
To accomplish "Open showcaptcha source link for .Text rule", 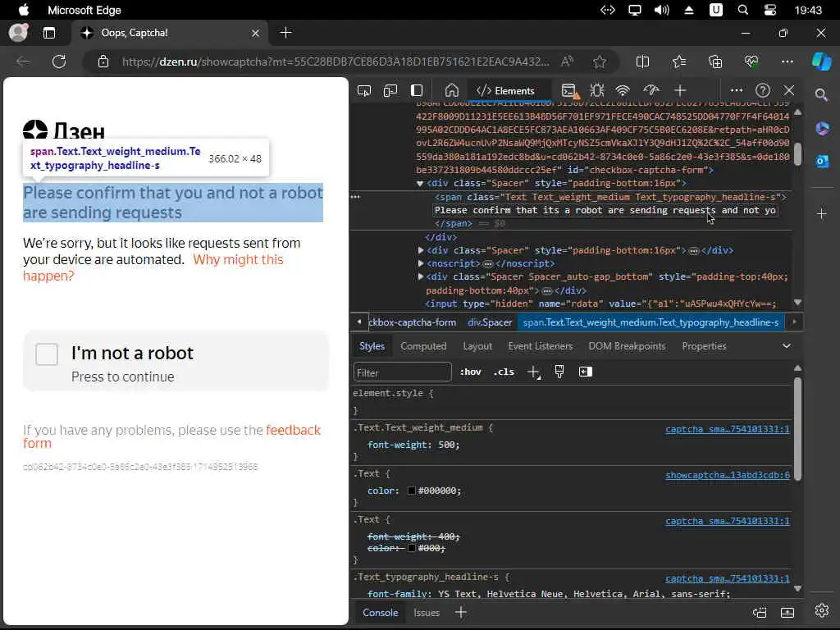I will point(727,475).
